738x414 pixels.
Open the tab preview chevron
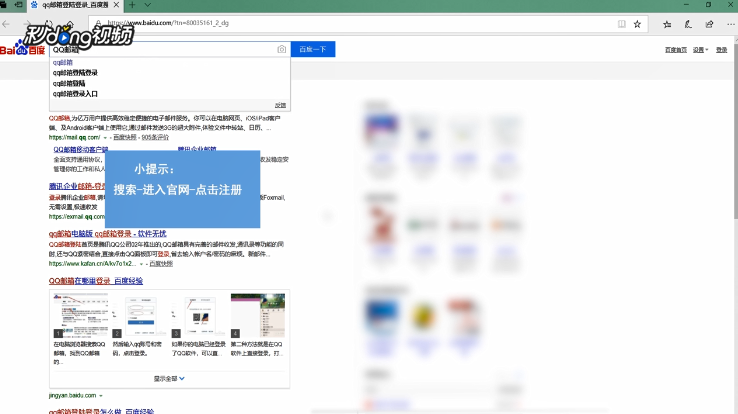[147, 5]
